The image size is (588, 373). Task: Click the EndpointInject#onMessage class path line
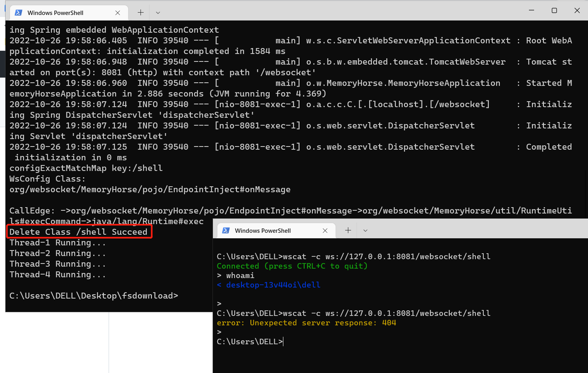pos(150,189)
